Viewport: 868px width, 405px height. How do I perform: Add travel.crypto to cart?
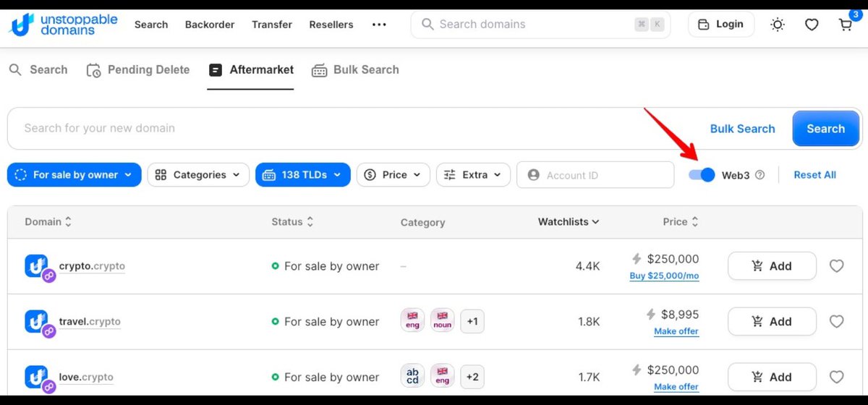(x=772, y=322)
